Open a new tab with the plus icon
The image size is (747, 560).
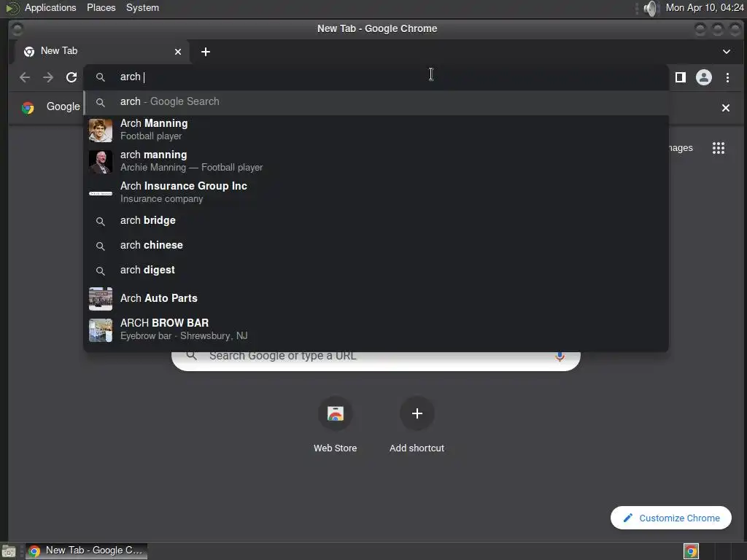point(205,52)
